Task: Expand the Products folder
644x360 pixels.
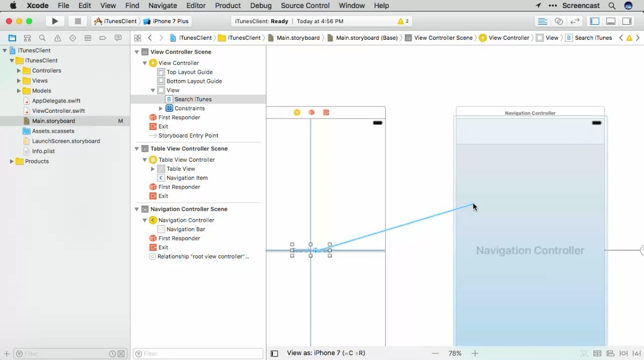Action: (x=11, y=162)
